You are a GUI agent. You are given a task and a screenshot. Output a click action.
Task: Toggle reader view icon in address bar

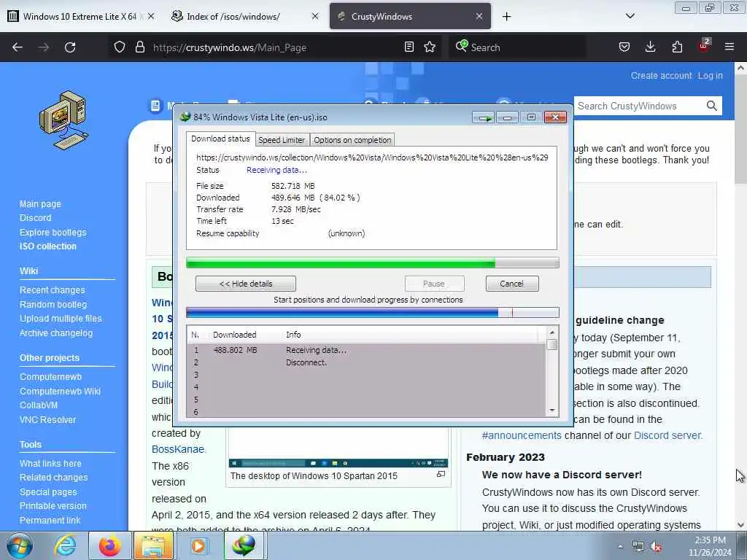(x=409, y=47)
